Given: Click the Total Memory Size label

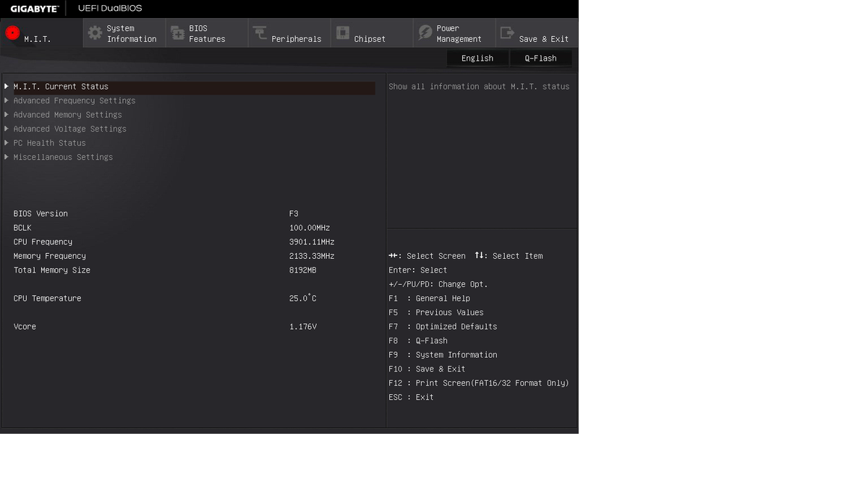Looking at the screenshot, I should pyautogui.click(x=51, y=270).
